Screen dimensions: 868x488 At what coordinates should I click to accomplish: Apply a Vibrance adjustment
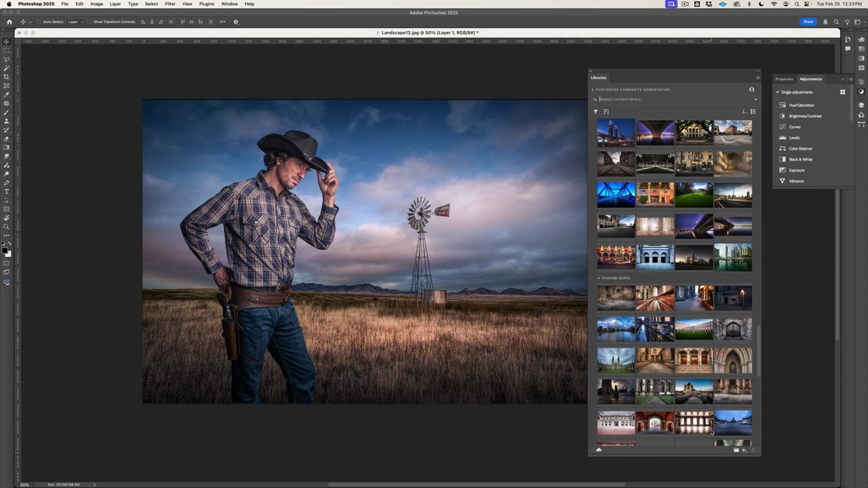click(x=796, y=181)
